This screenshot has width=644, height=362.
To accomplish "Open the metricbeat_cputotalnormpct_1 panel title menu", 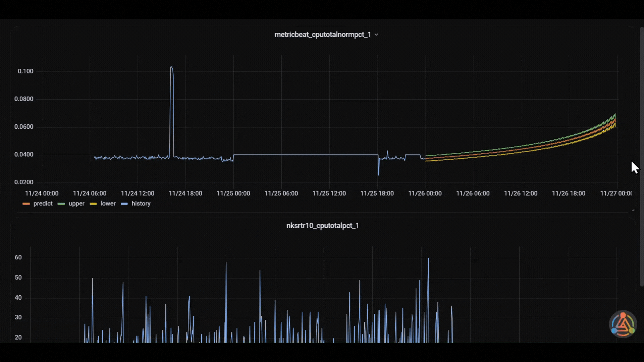I will click(323, 35).
